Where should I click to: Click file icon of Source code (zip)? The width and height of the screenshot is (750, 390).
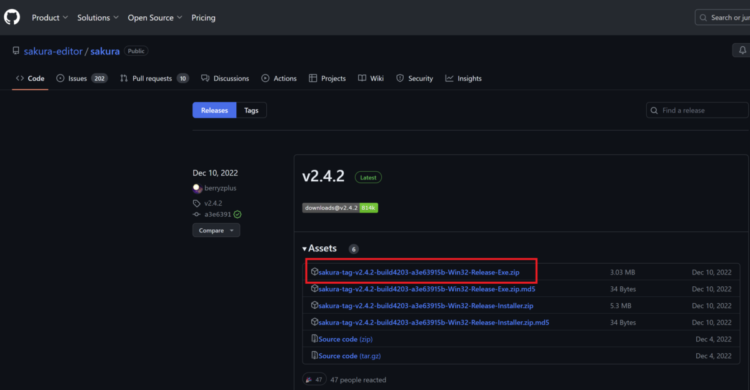314,339
